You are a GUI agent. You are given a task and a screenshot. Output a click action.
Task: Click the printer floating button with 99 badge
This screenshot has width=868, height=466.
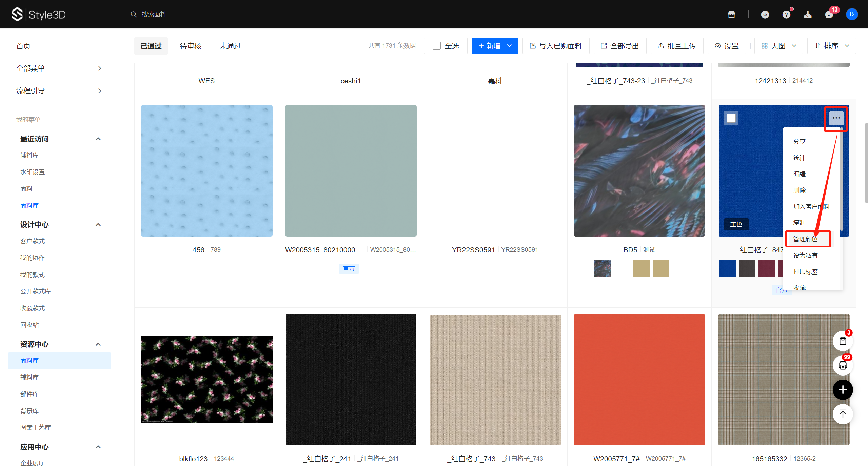pos(843,365)
